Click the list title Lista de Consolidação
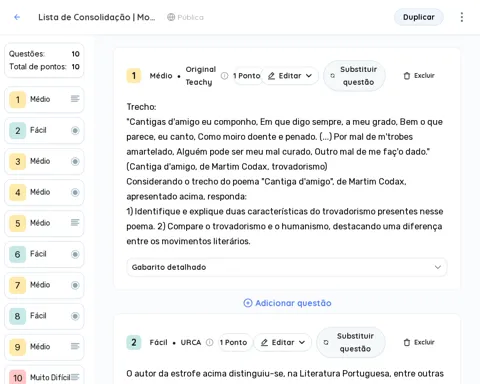Screen dimensions: 480x384 coord(97,17)
